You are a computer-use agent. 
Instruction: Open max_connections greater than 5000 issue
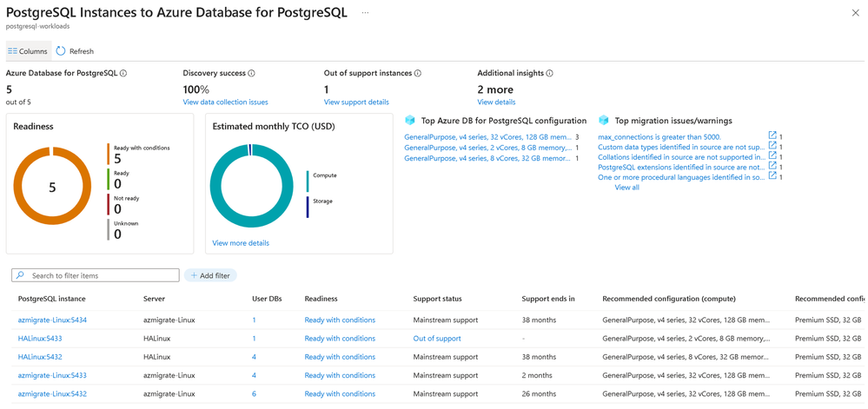pyautogui.click(x=659, y=136)
